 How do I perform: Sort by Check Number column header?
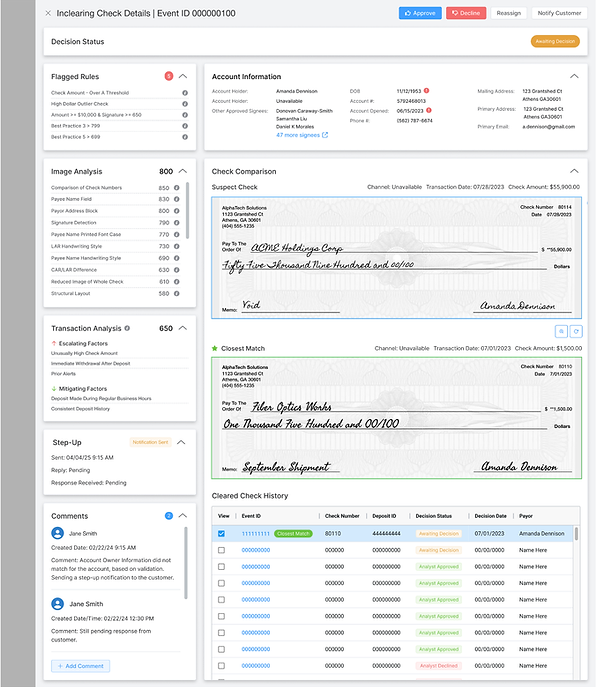342,516
